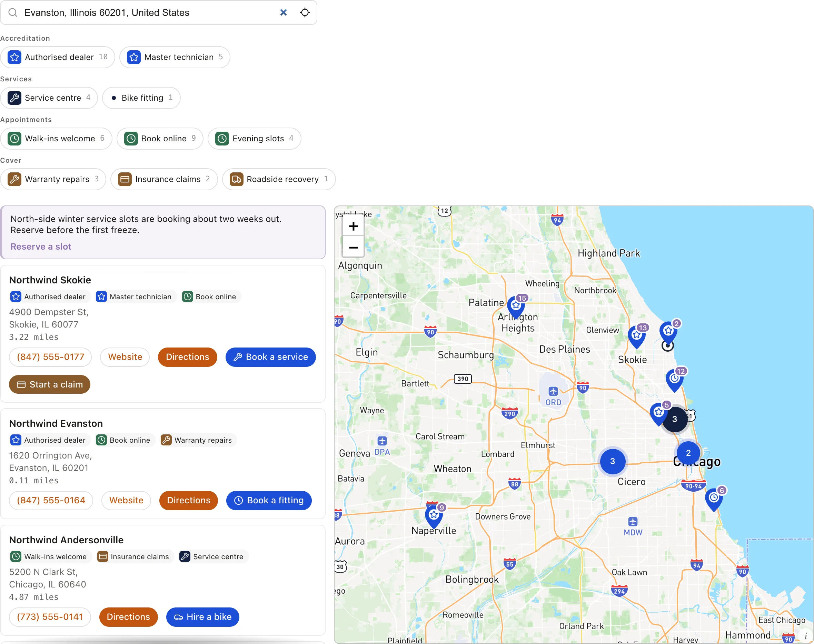Click Start a claim
814x644 pixels.
pos(49,384)
